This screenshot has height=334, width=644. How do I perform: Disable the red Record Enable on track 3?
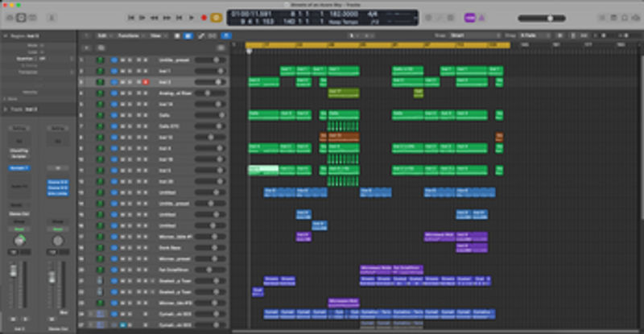pyautogui.click(x=146, y=82)
